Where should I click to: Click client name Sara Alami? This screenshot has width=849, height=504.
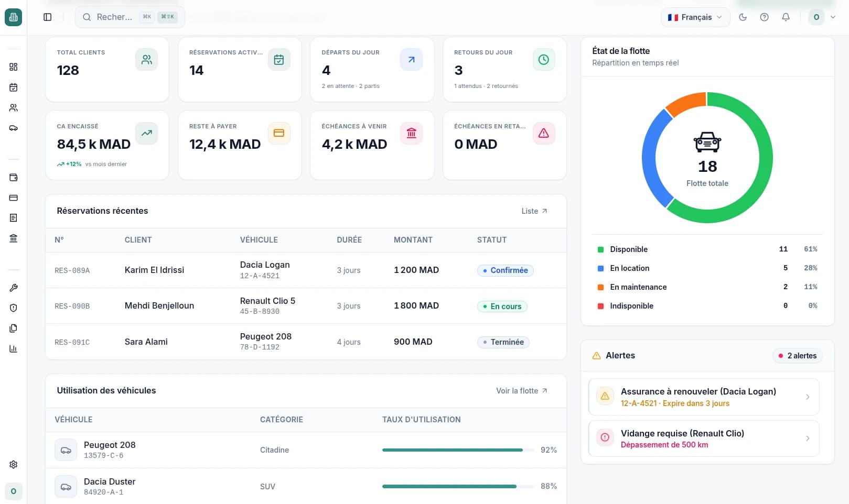146,342
